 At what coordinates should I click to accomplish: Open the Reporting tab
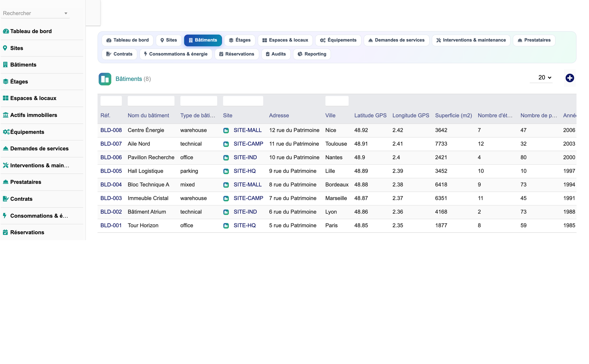pyautogui.click(x=312, y=54)
